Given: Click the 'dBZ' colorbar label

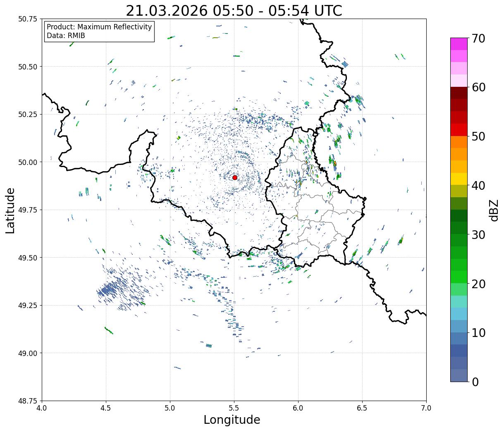Looking at the screenshot, I should (494, 210).
